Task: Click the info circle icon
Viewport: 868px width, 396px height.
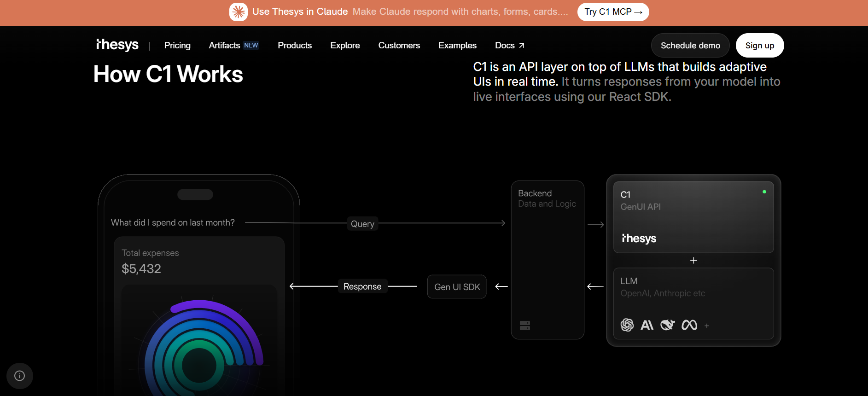Action: (x=20, y=376)
